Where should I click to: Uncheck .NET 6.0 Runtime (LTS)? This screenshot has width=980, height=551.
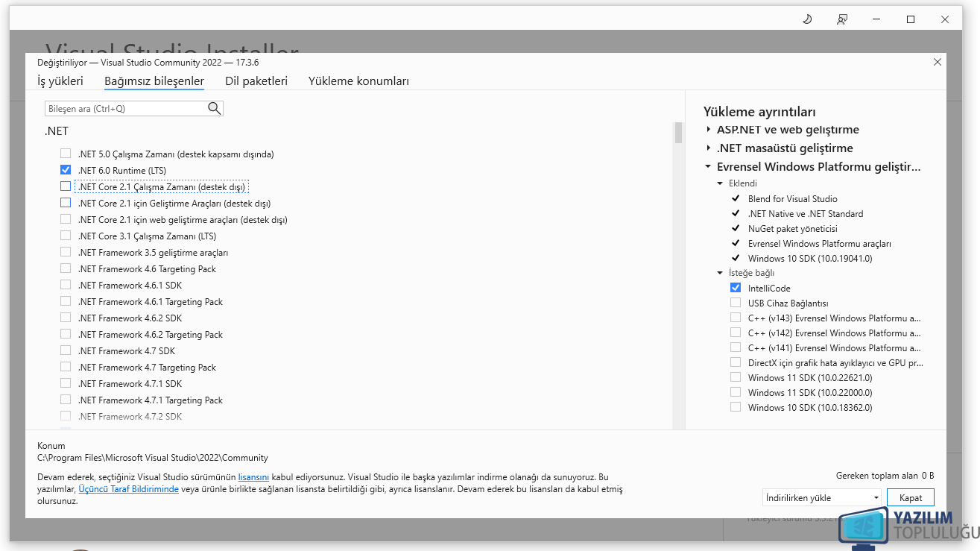pos(66,170)
